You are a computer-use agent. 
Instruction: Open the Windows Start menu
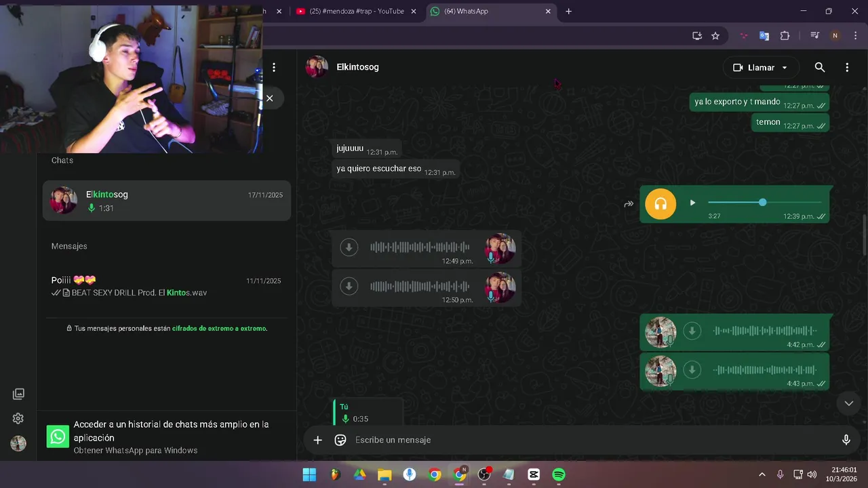click(309, 474)
